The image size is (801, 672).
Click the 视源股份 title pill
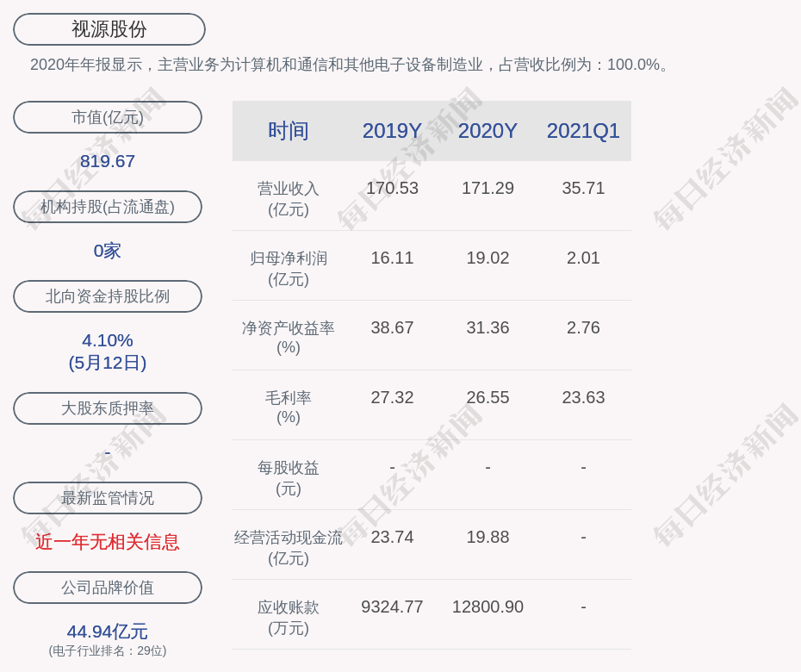click(109, 29)
